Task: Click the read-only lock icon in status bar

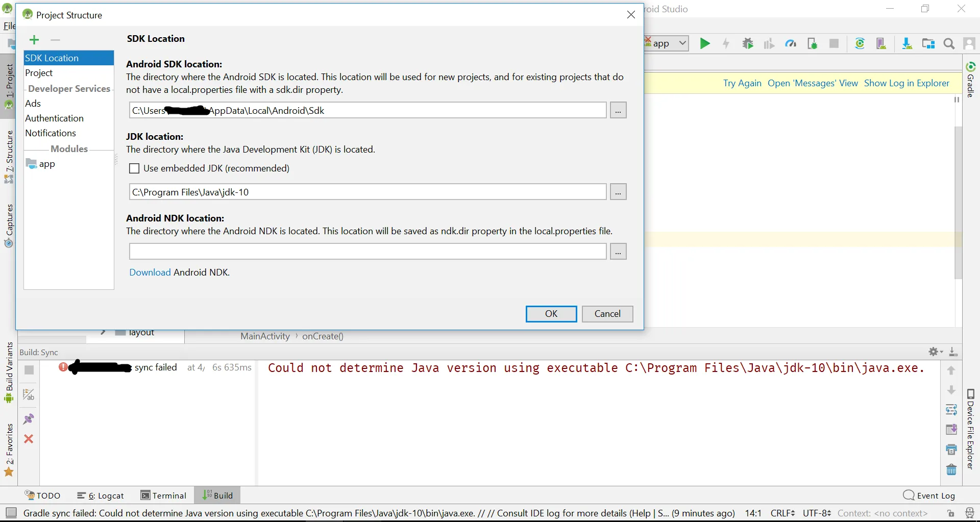Action: click(950, 513)
